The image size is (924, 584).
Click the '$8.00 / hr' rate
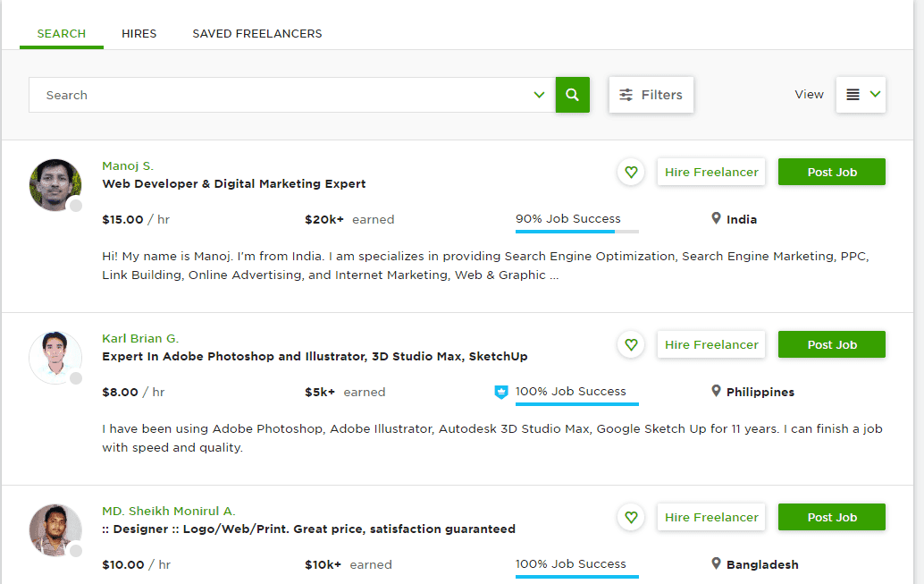click(133, 393)
